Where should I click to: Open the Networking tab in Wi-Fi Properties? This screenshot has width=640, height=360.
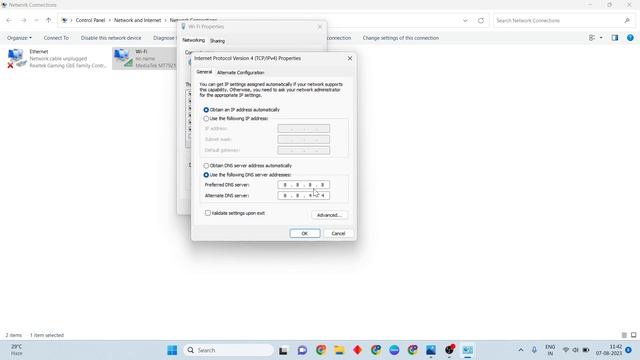193,40
